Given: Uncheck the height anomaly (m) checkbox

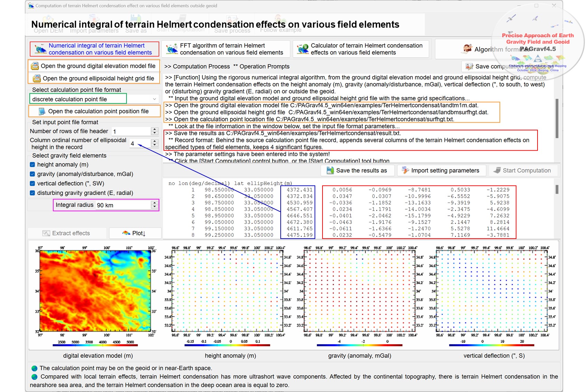Looking at the screenshot, I should 32,165.
